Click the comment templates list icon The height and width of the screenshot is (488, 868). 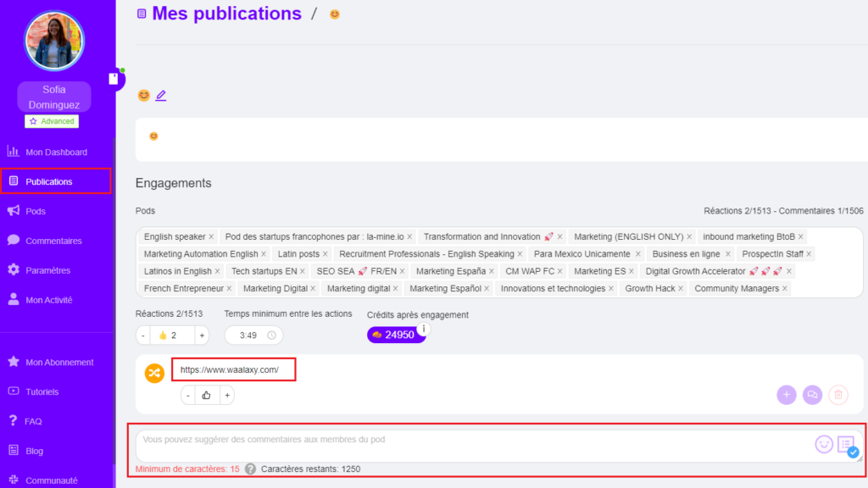(x=846, y=445)
